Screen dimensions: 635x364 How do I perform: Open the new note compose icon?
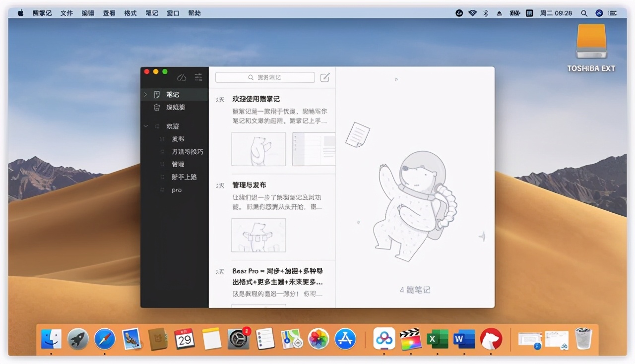(x=324, y=77)
